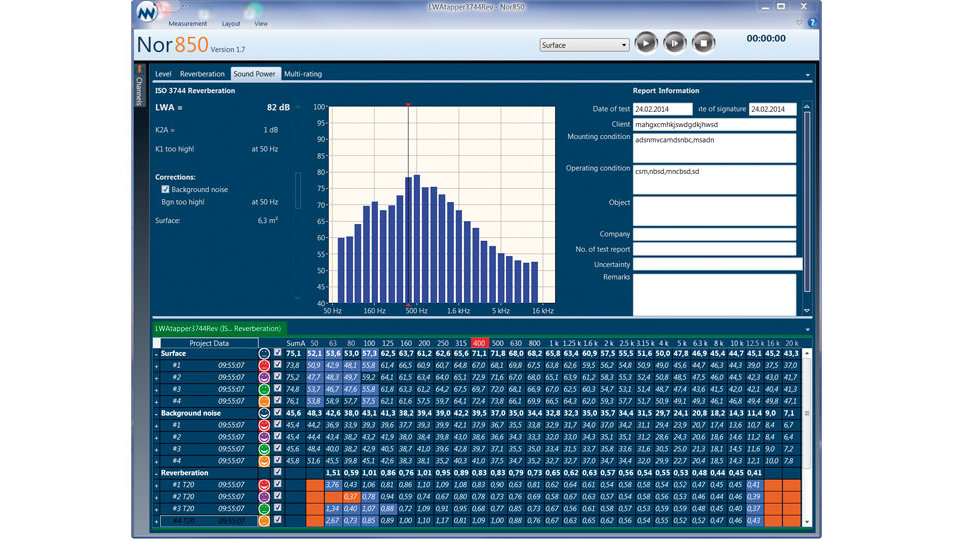Click orange smiley for Background noise #4
This screenshot has width=960, height=540.
point(264,460)
